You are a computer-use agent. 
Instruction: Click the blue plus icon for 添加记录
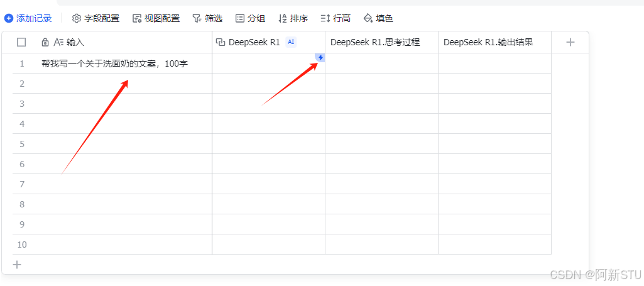[9, 18]
